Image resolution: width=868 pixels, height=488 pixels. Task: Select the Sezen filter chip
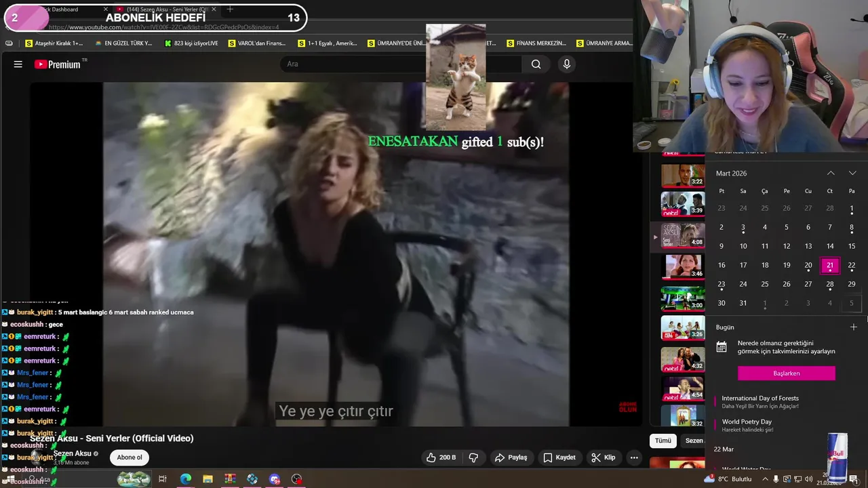tap(694, 441)
